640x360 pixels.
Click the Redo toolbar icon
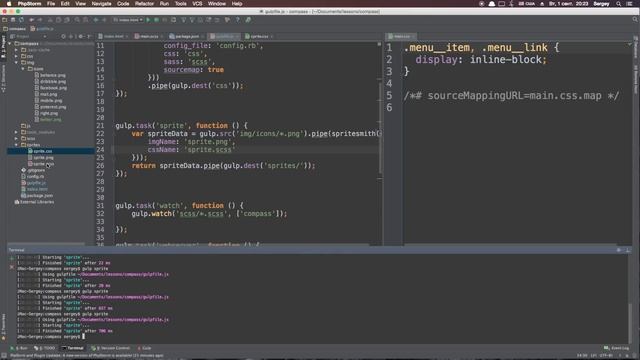tap(40, 20)
